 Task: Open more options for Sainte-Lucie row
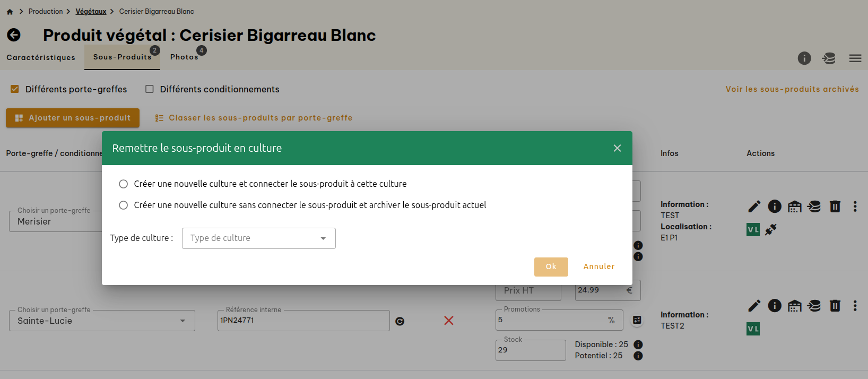click(855, 305)
